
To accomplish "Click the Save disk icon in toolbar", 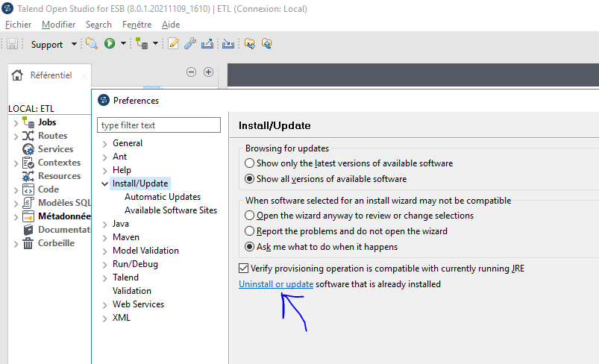I will (x=12, y=44).
